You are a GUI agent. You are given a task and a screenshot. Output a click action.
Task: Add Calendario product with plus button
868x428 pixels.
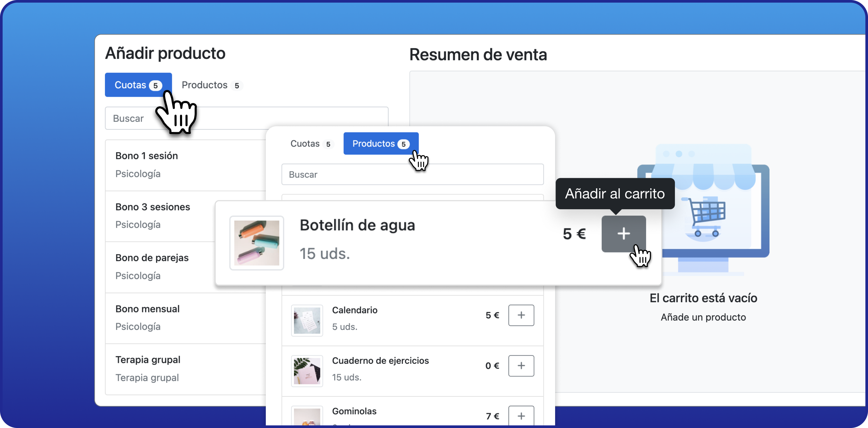[x=521, y=315]
